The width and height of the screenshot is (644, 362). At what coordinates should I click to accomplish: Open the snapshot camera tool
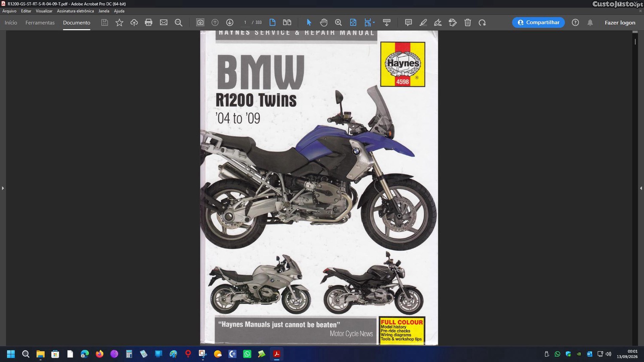click(x=200, y=22)
